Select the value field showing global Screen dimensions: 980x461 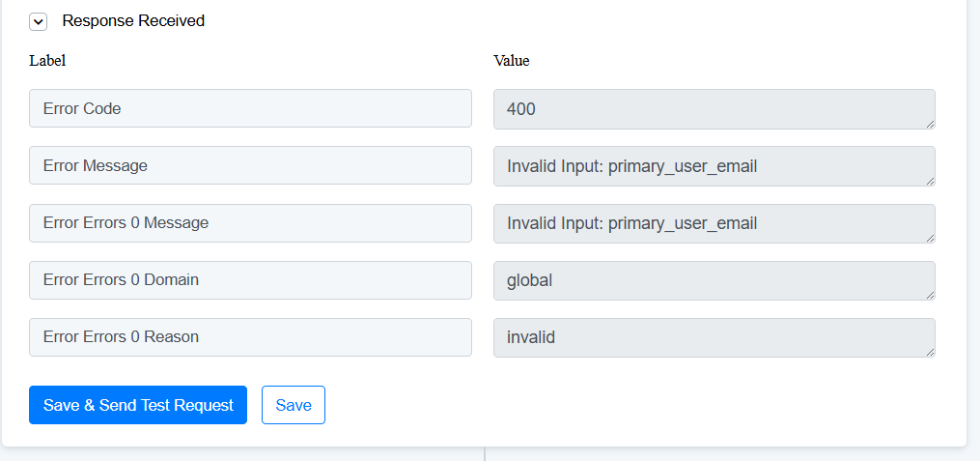coord(714,280)
